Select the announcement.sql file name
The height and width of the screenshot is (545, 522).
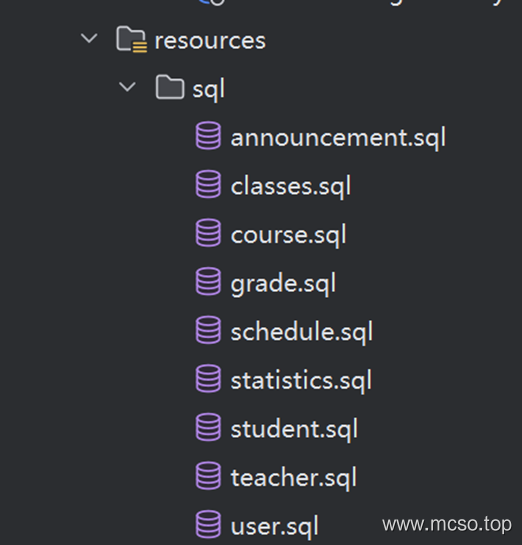tap(338, 138)
